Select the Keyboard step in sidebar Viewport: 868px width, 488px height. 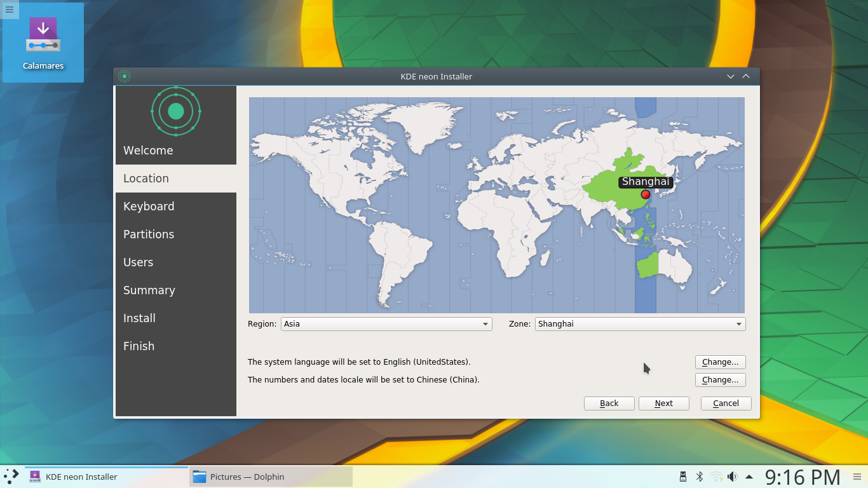176,207
